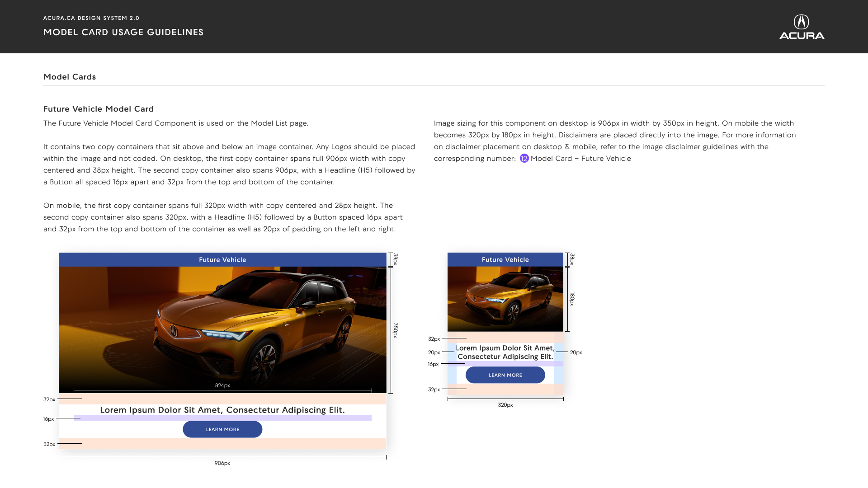Click the Acura logo in the header

click(802, 27)
